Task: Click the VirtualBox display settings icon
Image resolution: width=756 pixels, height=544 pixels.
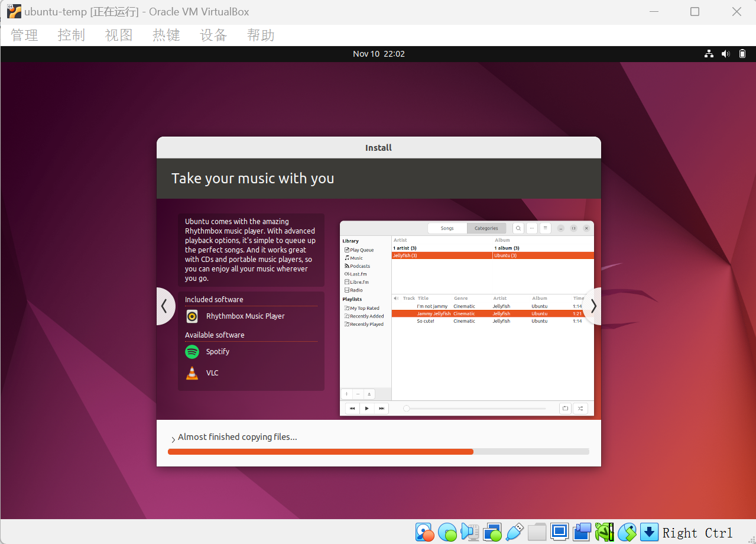Action: coord(559,532)
